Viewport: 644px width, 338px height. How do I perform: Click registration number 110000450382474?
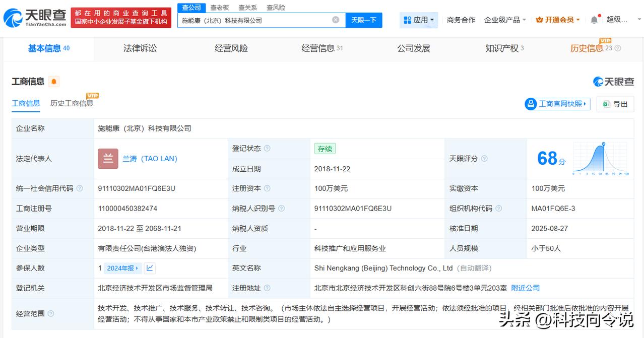(127, 209)
